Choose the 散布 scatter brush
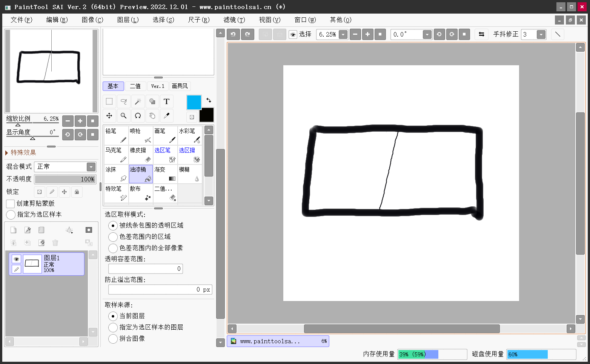 pyautogui.click(x=141, y=194)
